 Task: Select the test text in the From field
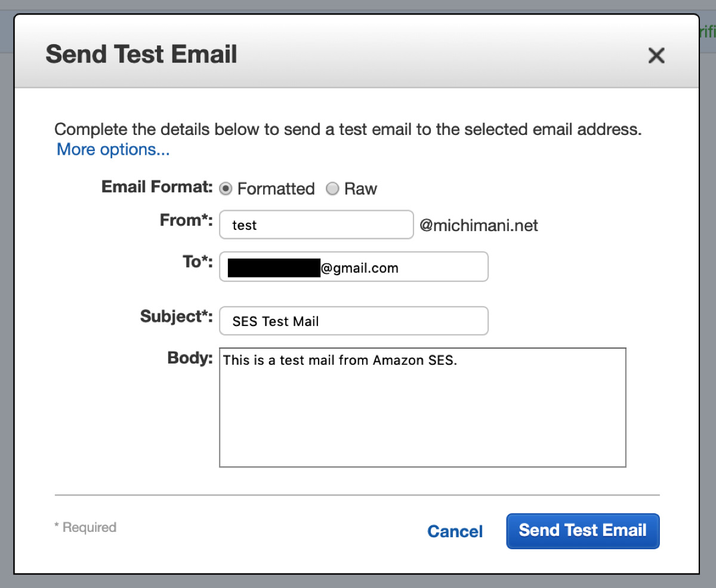[245, 225]
